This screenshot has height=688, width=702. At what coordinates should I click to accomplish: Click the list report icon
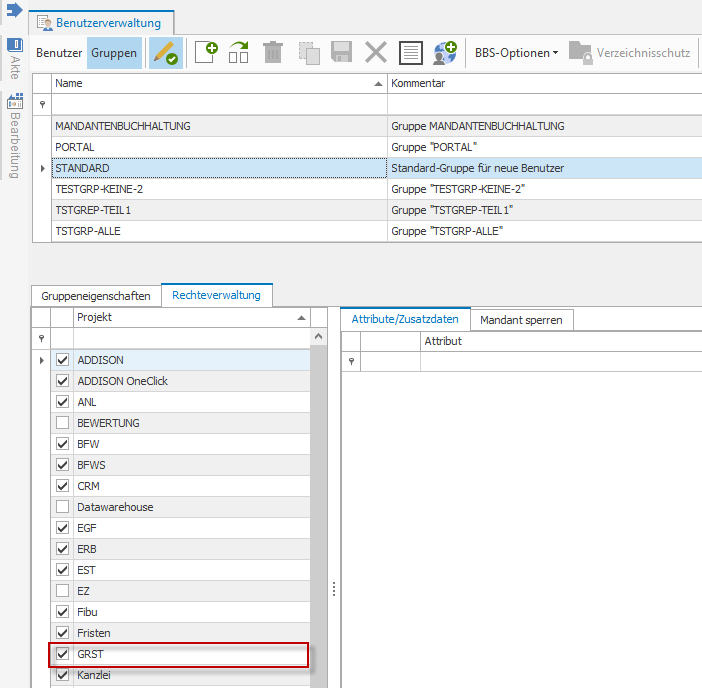tap(411, 53)
